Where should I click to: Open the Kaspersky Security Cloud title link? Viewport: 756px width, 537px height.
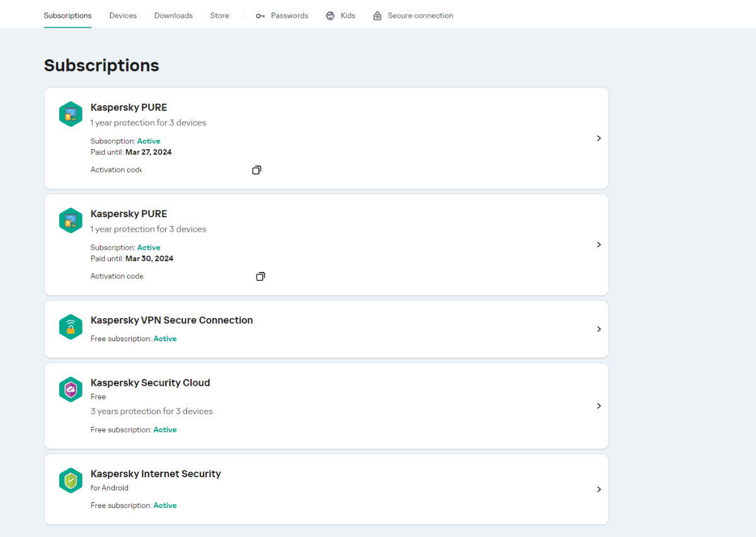(150, 383)
